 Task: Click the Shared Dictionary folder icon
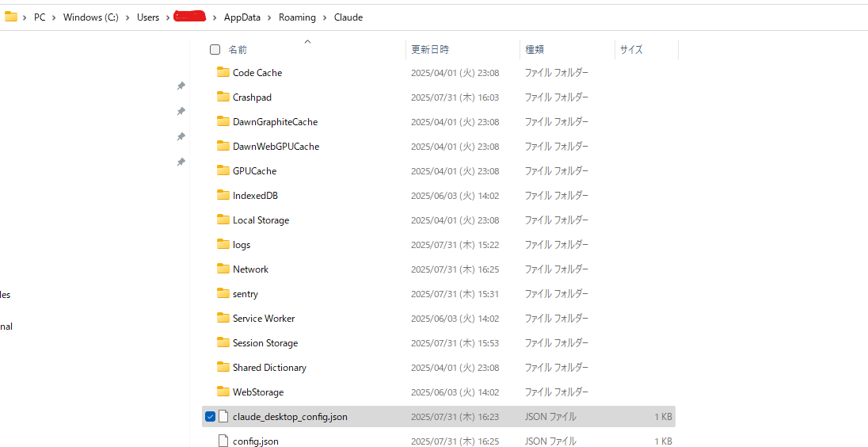tap(223, 367)
